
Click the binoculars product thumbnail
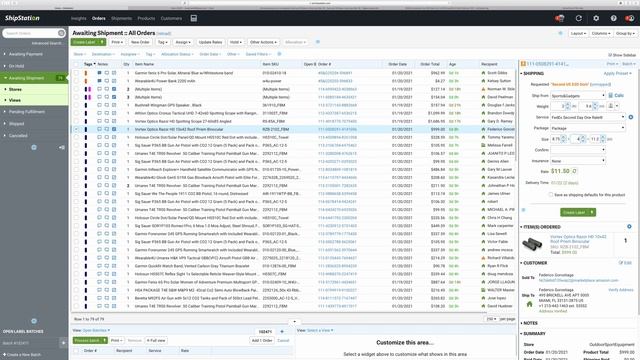(x=532, y=244)
